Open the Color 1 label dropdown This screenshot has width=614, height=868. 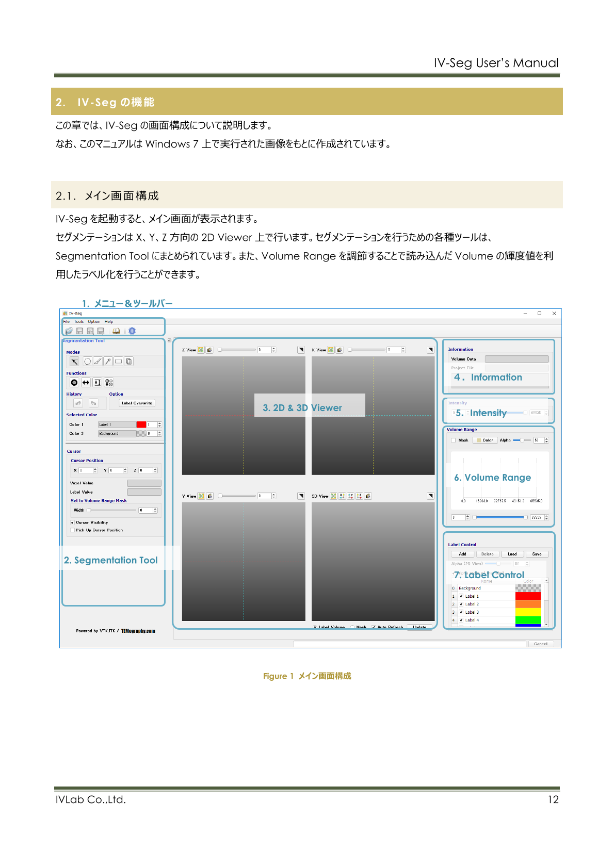[117, 425]
